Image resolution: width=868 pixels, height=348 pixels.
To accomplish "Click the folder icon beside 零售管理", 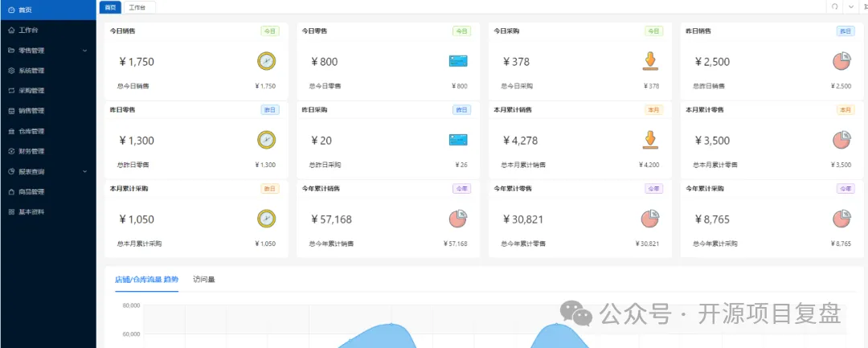I will (11, 51).
